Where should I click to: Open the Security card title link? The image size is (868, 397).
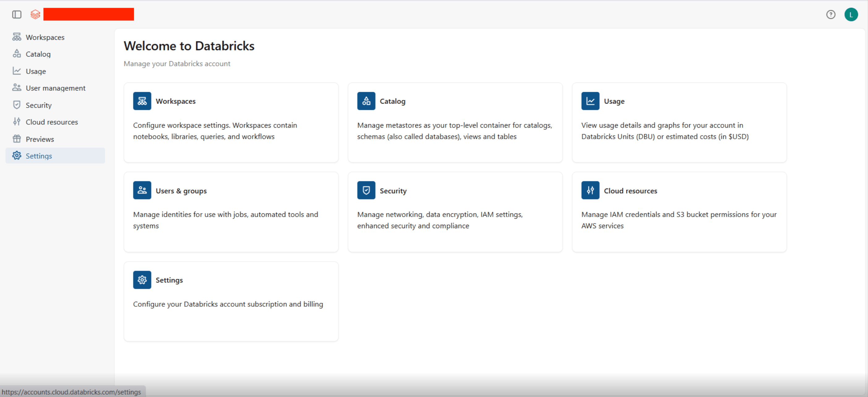click(x=393, y=191)
